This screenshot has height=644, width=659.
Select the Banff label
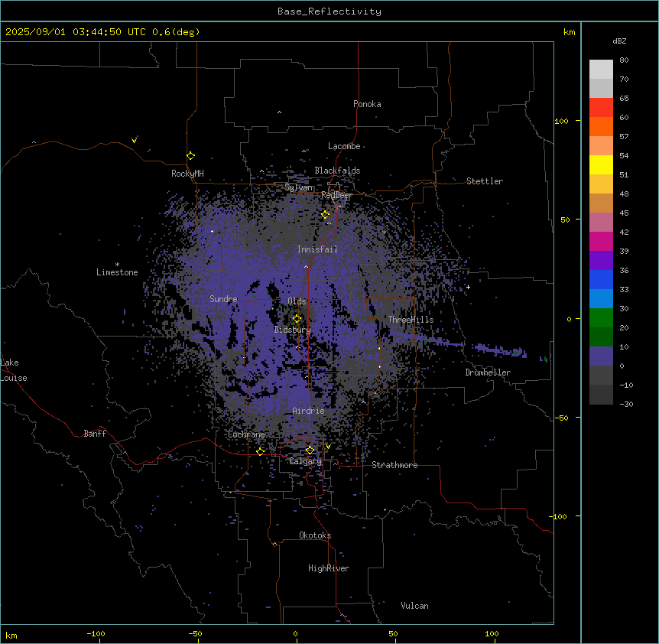click(95, 434)
